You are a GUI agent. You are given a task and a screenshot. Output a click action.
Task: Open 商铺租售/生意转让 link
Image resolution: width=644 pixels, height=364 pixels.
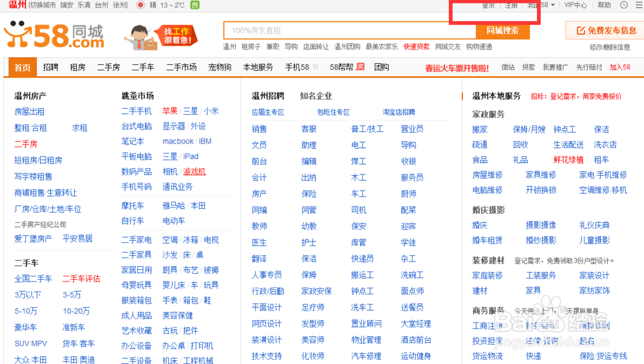tap(46, 193)
